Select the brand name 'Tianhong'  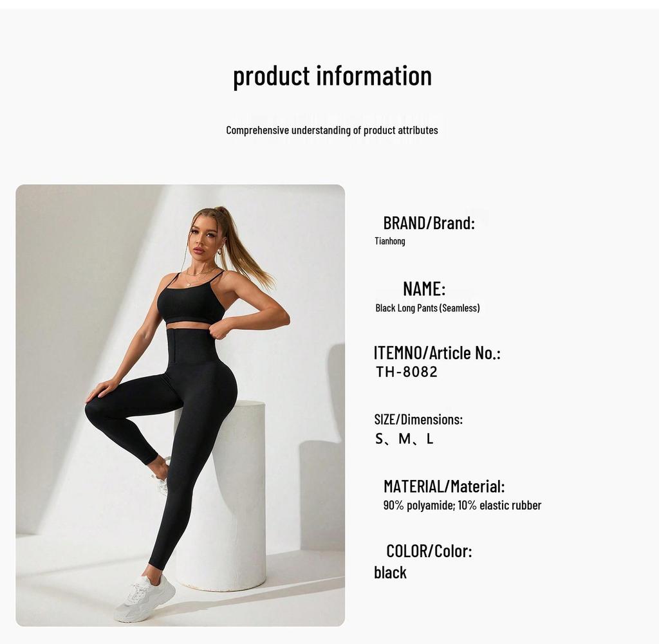point(390,241)
